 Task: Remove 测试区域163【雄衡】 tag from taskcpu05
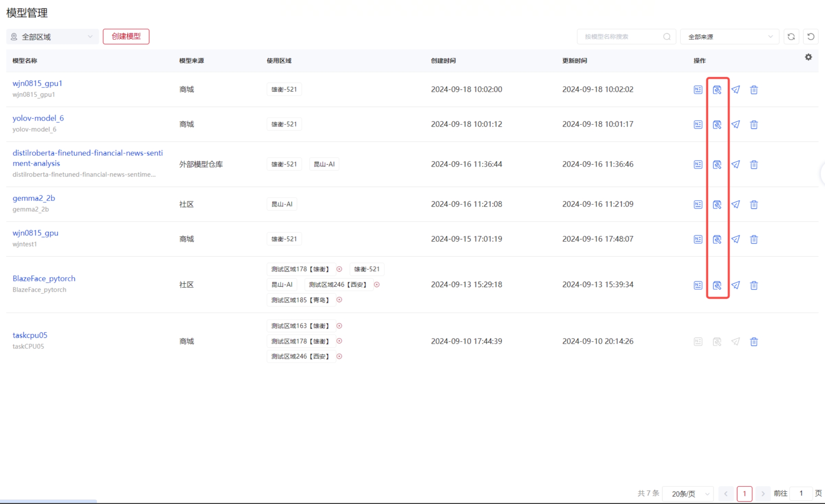[x=339, y=326]
